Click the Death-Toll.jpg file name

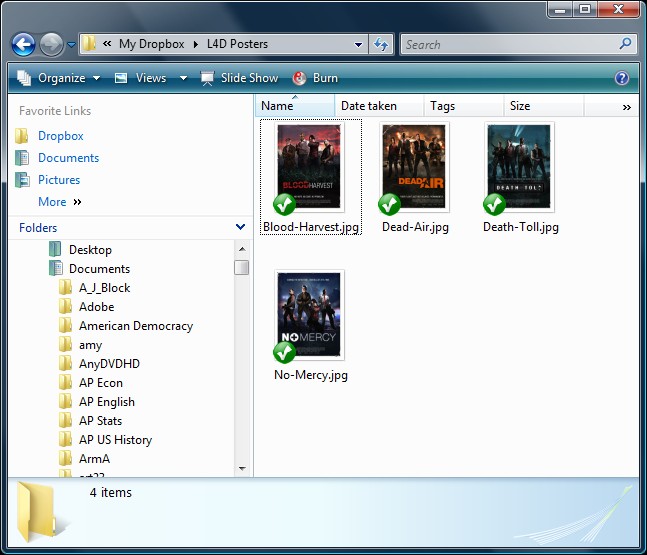(x=521, y=227)
